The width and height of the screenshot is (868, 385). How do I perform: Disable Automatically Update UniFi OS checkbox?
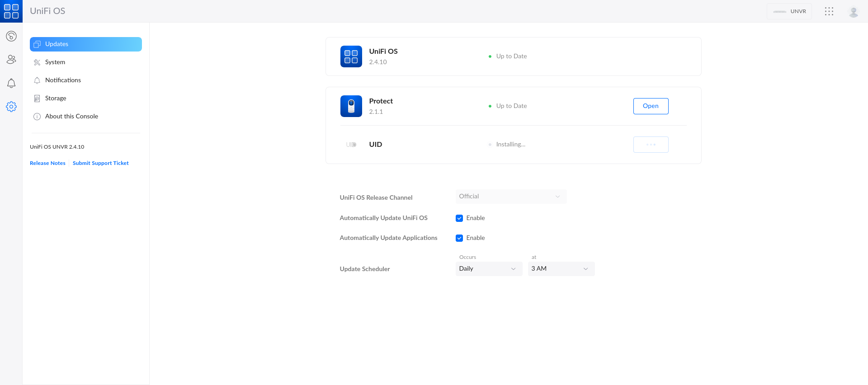pos(459,218)
